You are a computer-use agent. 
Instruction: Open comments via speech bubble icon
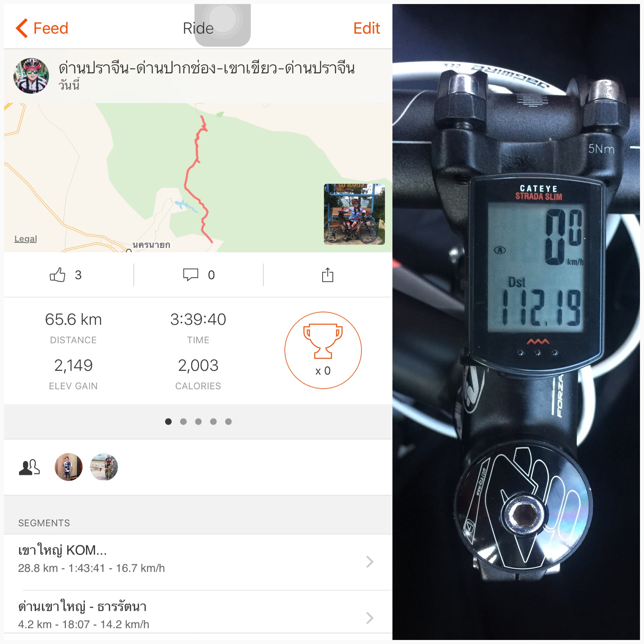pos(191,275)
